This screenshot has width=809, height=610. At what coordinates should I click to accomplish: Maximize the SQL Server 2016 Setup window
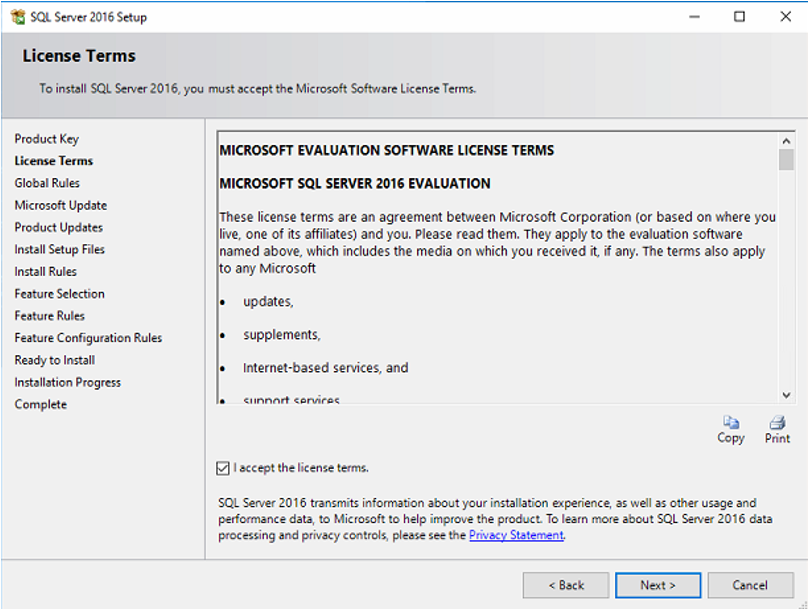click(x=739, y=17)
